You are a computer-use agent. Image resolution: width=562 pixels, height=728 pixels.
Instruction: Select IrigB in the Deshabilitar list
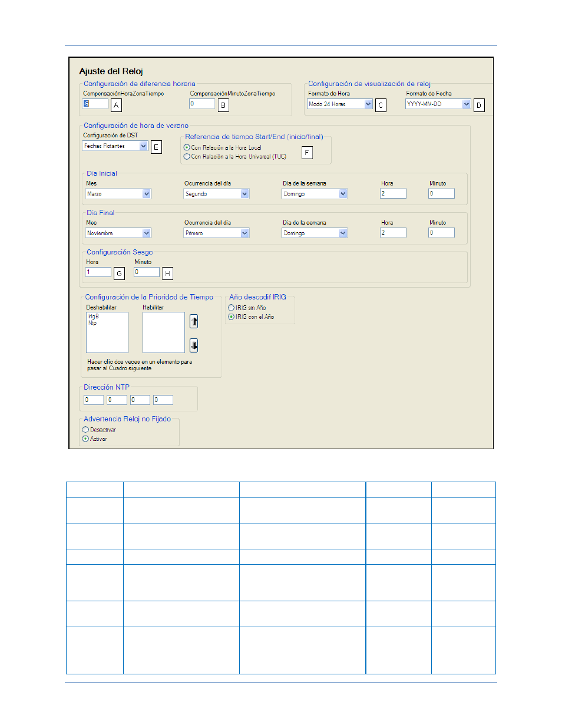pos(94,317)
